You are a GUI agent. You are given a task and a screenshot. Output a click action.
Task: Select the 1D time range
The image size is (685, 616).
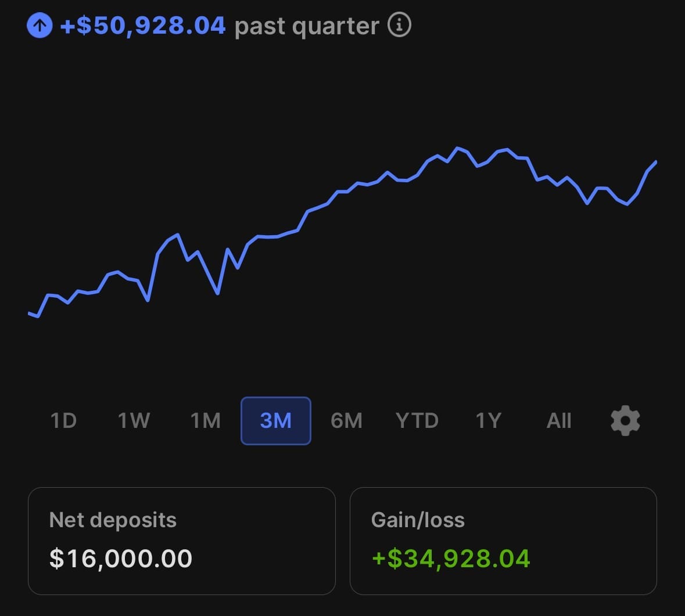click(63, 420)
